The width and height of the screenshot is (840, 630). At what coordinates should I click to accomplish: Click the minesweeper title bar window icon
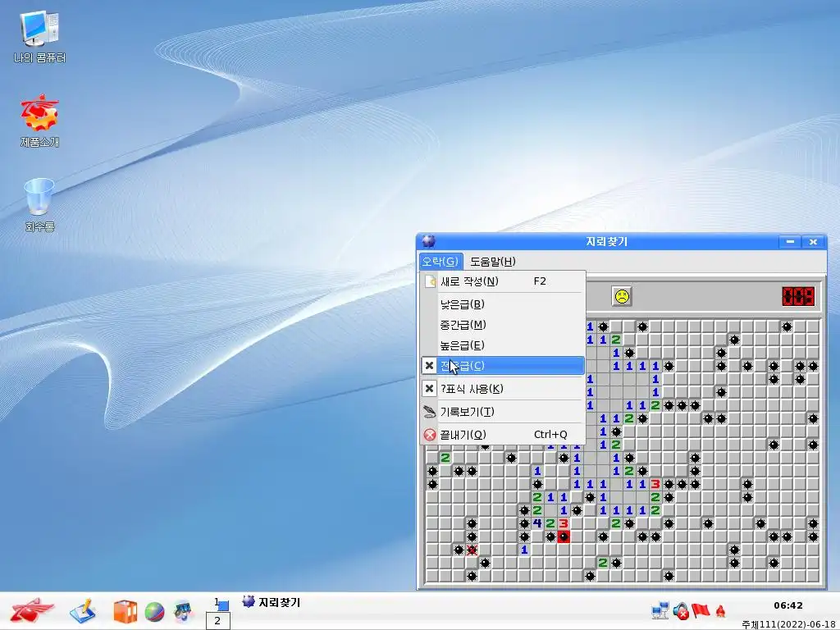[428, 241]
